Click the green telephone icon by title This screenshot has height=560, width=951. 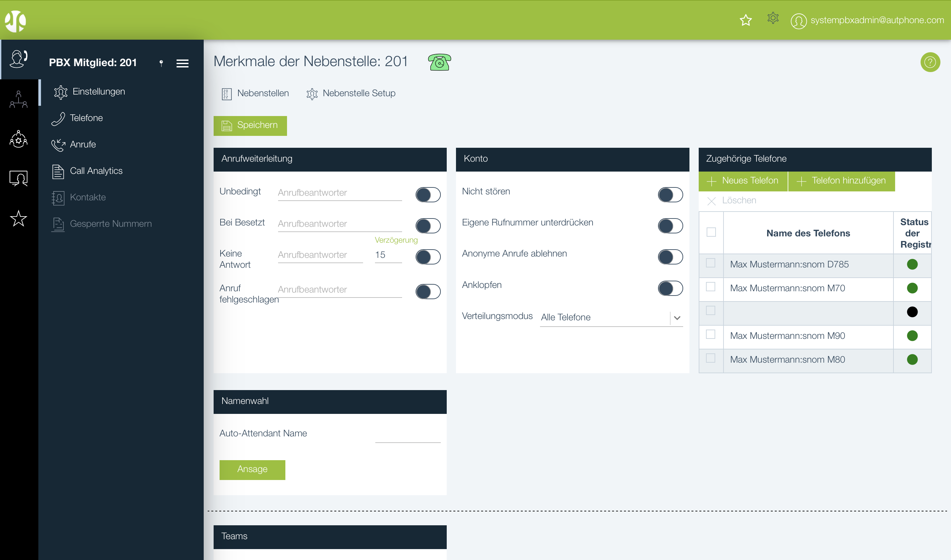click(439, 62)
